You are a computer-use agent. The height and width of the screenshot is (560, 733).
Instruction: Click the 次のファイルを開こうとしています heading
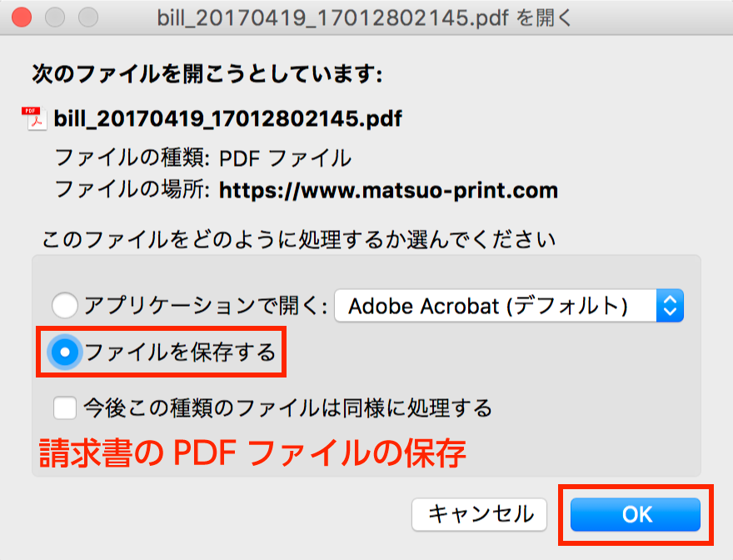(207, 74)
